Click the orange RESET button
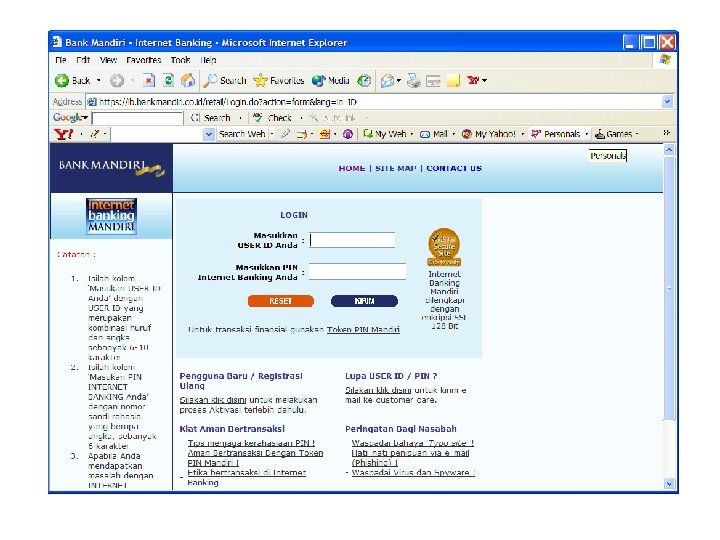The image size is (720, 540). pos(281,301)
